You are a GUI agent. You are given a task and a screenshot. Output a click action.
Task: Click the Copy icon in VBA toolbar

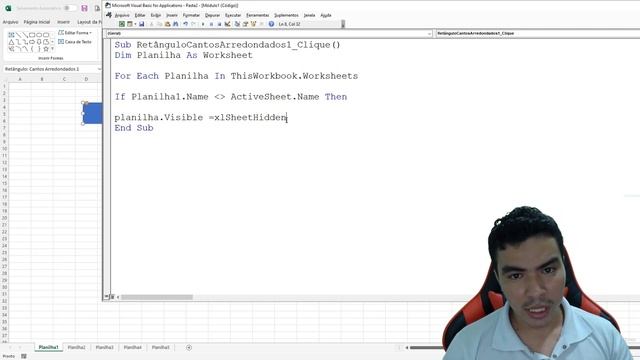click(x=160, y=24)
